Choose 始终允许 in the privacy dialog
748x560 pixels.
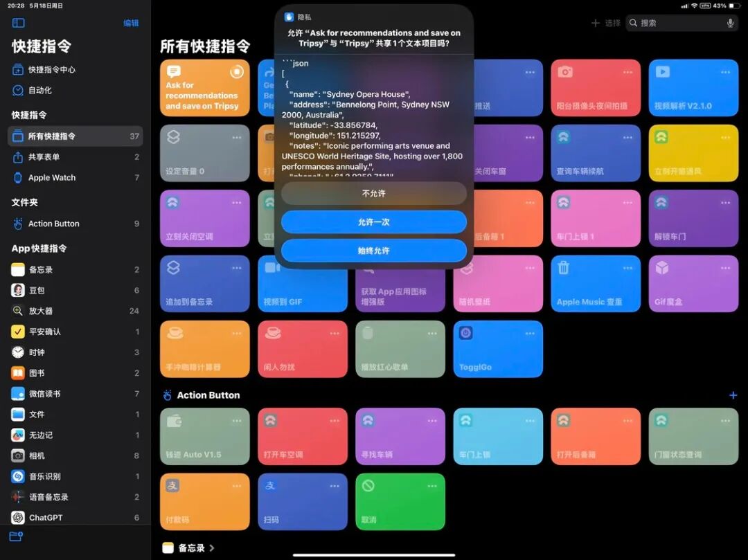pyautogui.click(x=374, y=251)
